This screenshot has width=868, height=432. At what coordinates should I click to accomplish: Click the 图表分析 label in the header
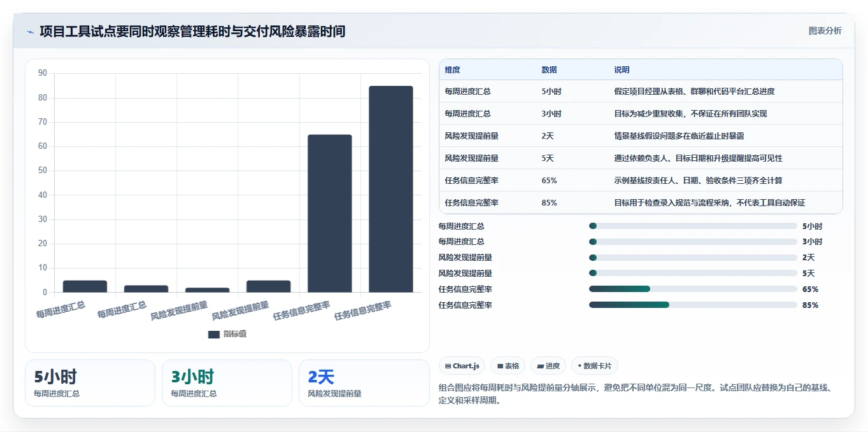pyautogui.click(x=825, y=31)
